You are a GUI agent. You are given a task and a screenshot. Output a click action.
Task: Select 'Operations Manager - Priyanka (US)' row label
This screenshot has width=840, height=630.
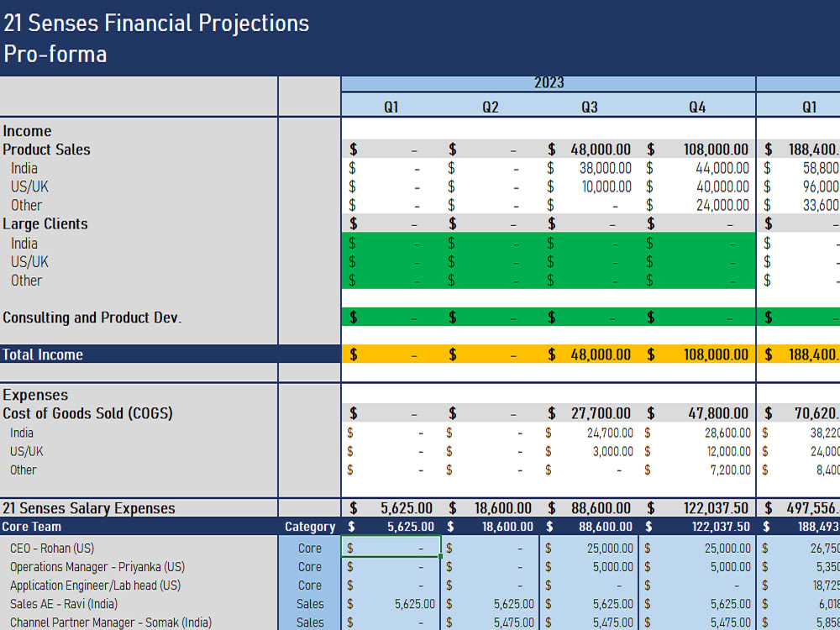(x=97, y=567)
